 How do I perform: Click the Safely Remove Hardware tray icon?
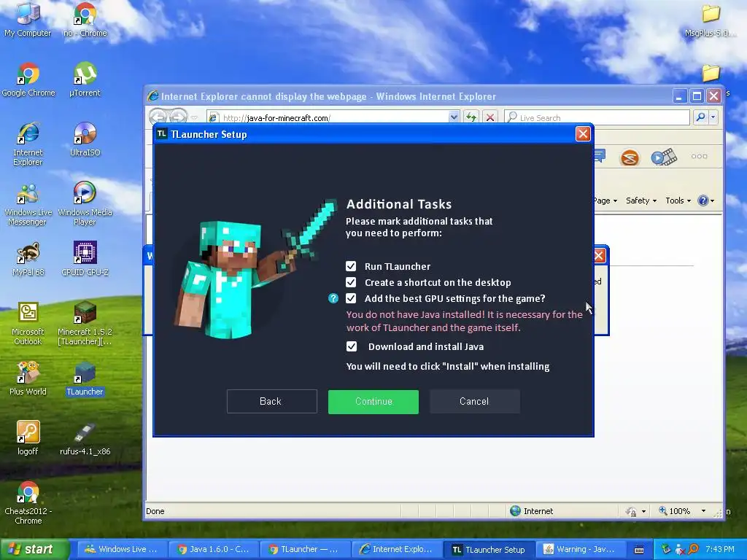pyautogui.click(x=666, y=549)
